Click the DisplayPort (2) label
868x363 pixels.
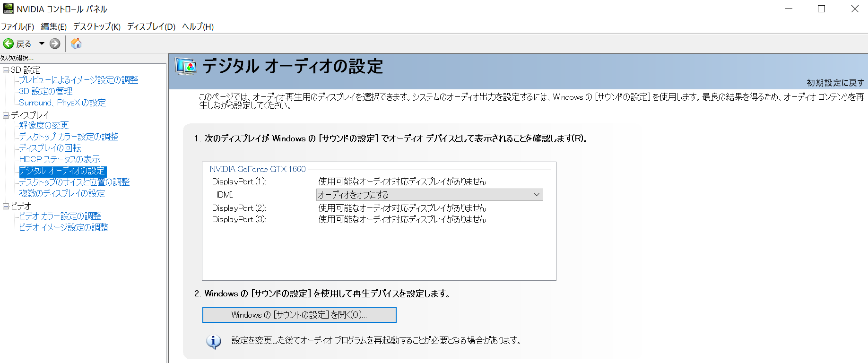(x=239, y=208)
